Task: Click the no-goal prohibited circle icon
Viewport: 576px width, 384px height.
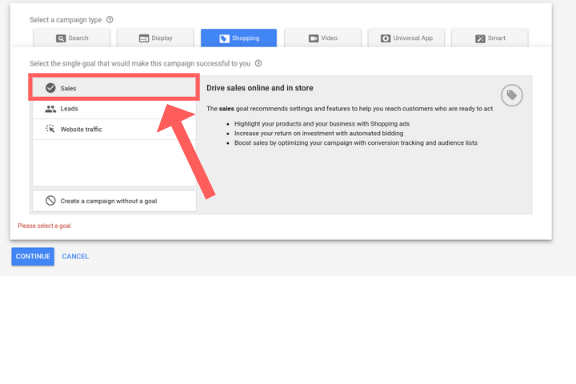Action: (x=50, y=201)
